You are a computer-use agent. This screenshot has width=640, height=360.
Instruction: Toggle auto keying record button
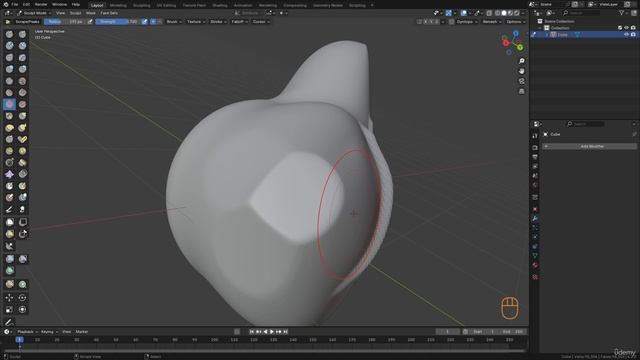pyautogui.click(x=237, y=331)
